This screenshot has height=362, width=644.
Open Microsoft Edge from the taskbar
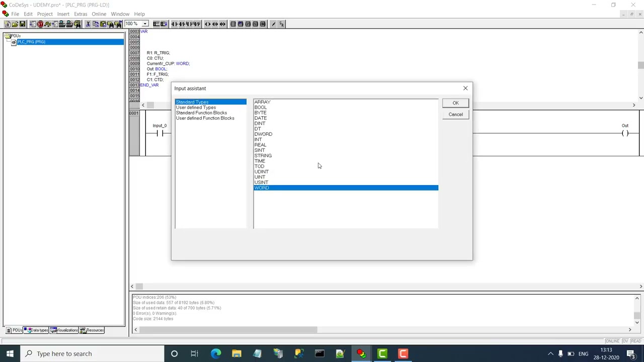pos(216,353)
